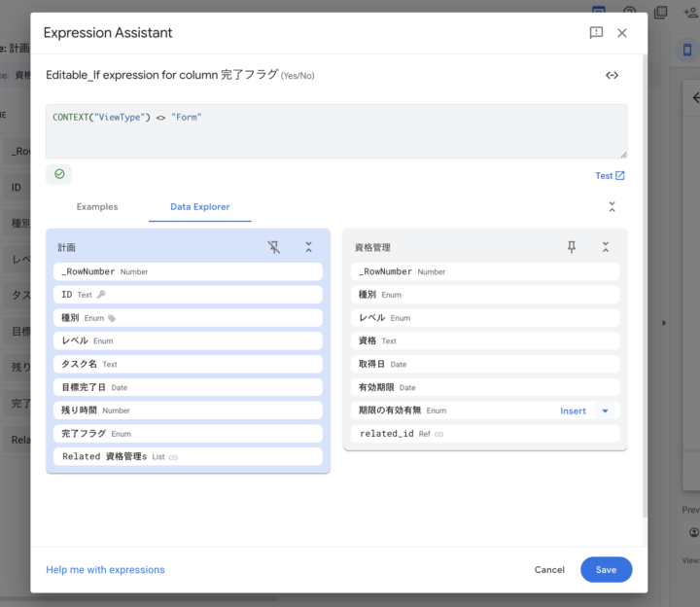The width and height of the screenshot is (700, 607).
Task: Switch to the Examples tab
Action: point(97,207)
